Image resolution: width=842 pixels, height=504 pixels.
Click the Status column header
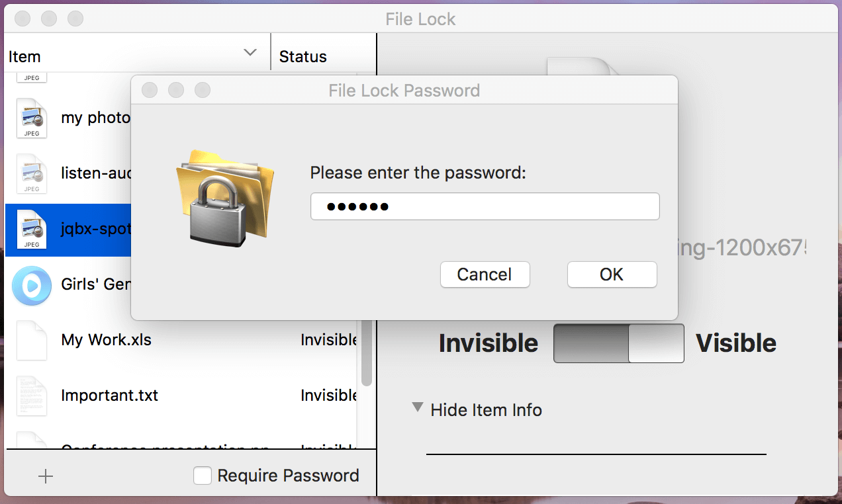pyautogui.click(x=303, y=56)
